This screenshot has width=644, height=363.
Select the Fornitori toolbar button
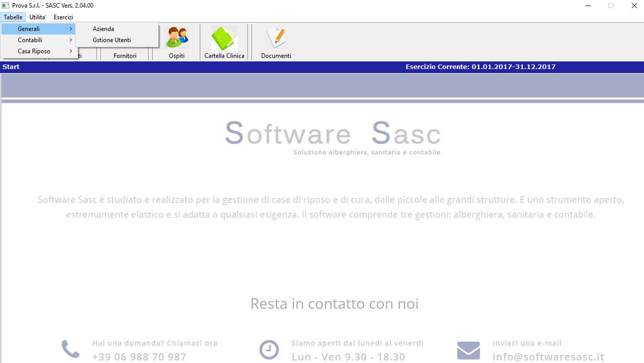point(125,56)
